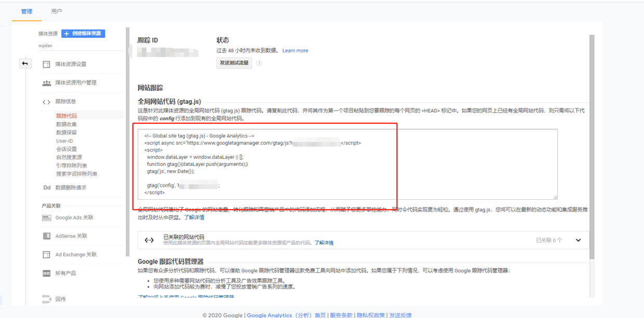Click the code box resize handle
Viewport: 644px width, 318px height.
click(x=555, y=197)
